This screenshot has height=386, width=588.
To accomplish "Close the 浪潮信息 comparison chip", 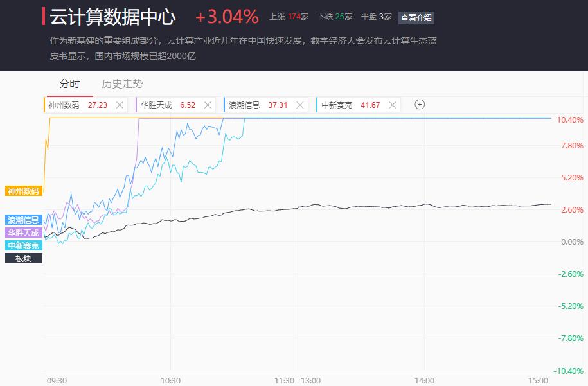I will point(300,105).
